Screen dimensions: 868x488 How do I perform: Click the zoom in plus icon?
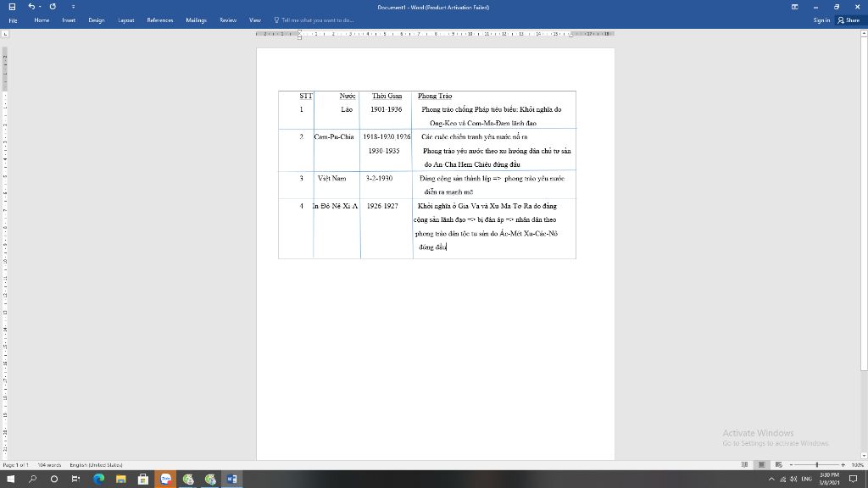pyautogui.click(x=843, y=464)
